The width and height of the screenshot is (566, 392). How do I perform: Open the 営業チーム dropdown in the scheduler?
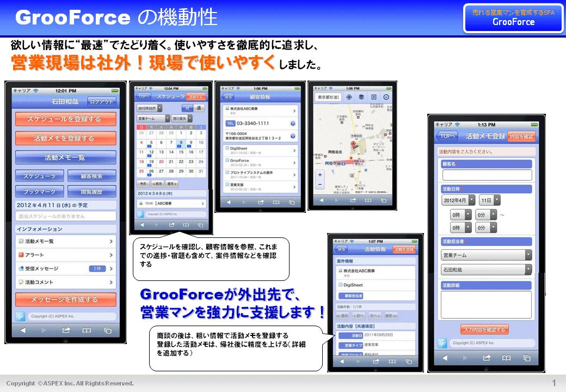tap(153, 118)
